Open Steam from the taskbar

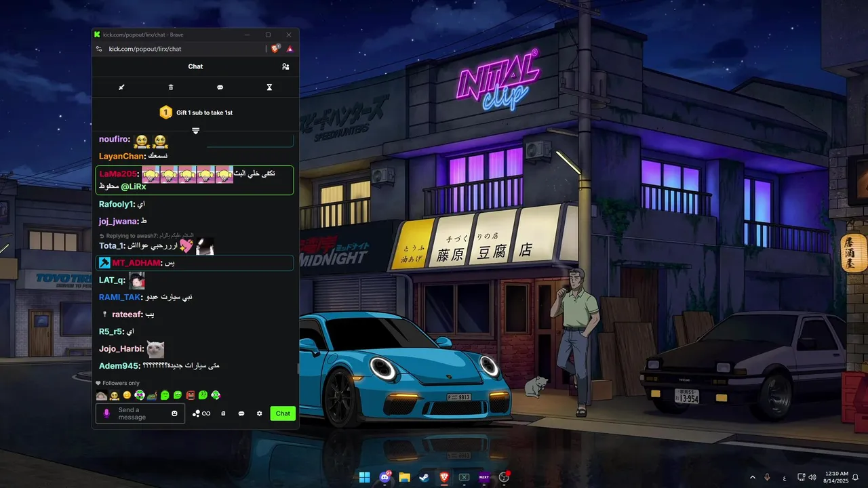[x=424, y=477]
